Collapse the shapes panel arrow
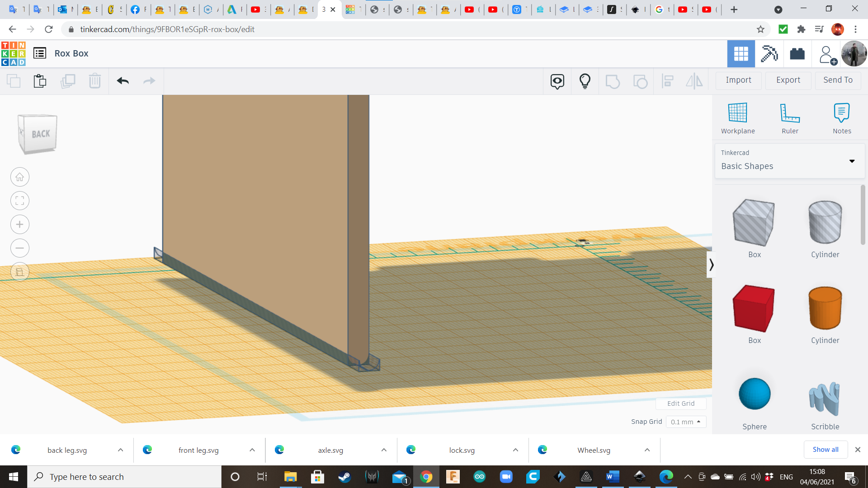The image size is (868, 488). [x=711, y=264]
